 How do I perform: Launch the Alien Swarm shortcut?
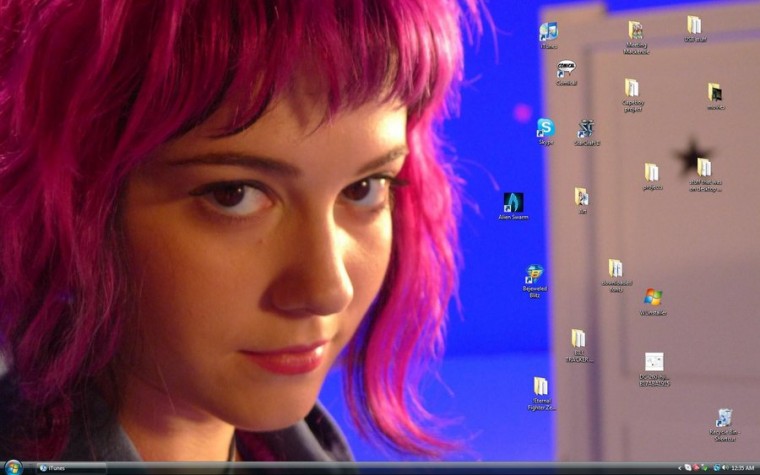(513, 206)
